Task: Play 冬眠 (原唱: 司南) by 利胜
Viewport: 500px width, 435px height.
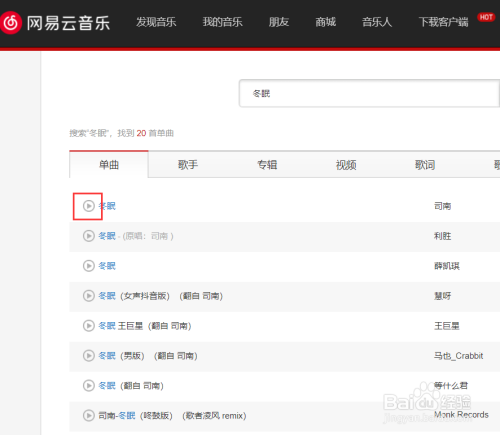Action: point(89,236)
